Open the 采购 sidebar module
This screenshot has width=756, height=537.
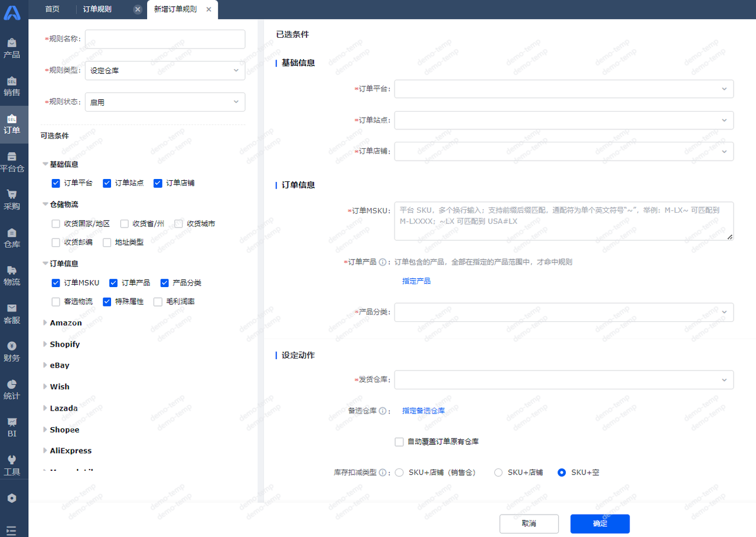[x=12, y=200]
